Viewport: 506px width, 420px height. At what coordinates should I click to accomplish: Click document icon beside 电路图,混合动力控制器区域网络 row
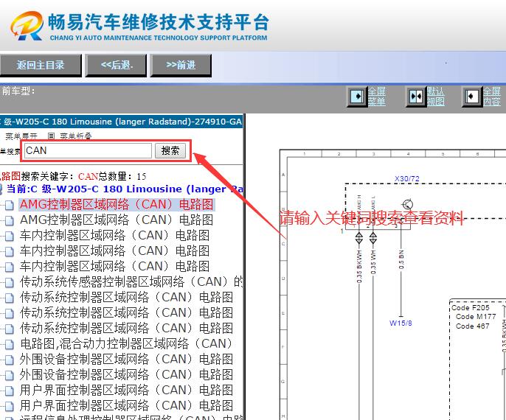(10, 344)
